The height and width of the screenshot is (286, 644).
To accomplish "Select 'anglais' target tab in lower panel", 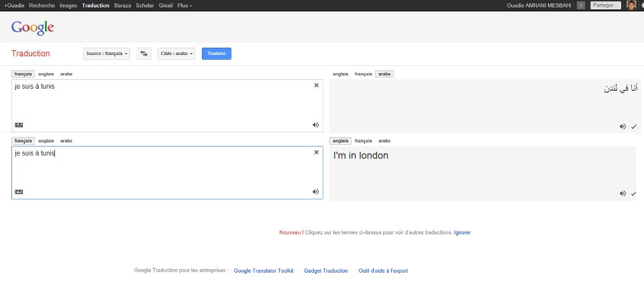I will 341,140.
